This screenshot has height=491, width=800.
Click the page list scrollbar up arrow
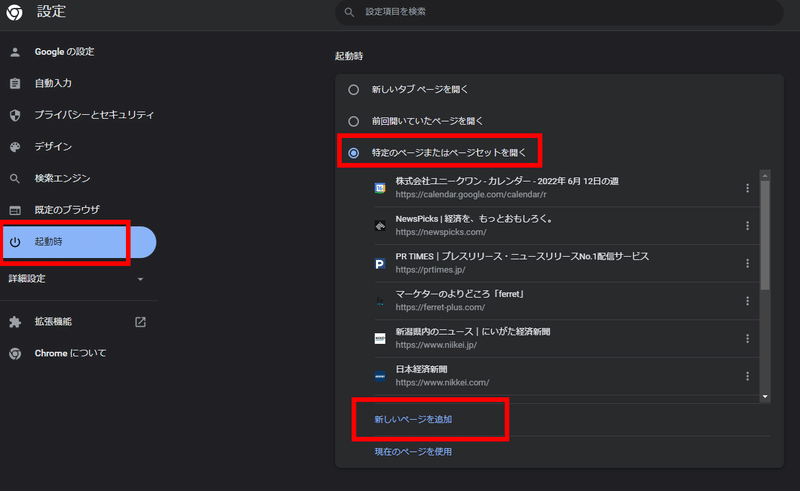pos(765,176)
